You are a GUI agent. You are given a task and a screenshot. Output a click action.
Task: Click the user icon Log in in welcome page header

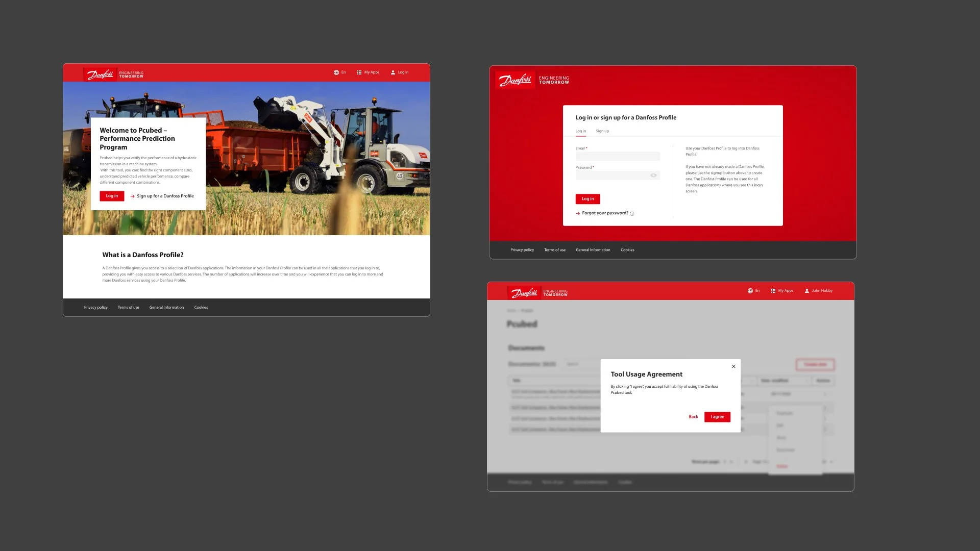(400, 72)
